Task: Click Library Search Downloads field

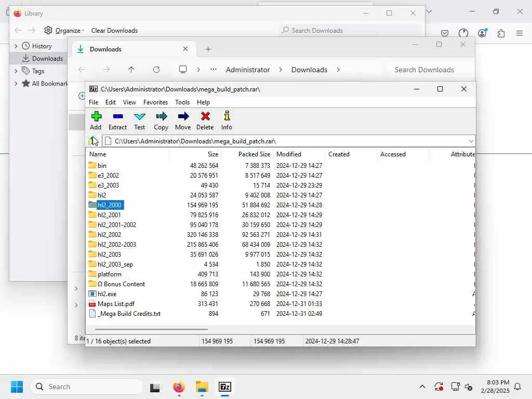Action: tap(351, 30)
